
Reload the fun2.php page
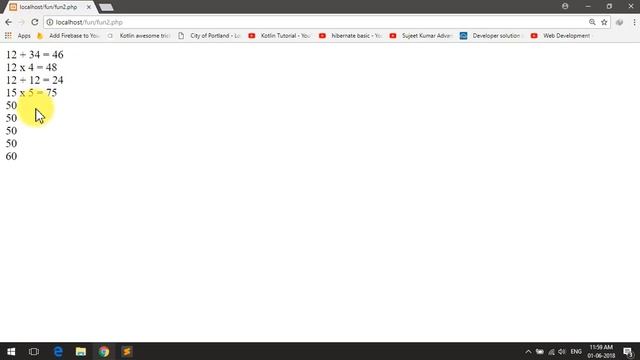click(35, 22)
